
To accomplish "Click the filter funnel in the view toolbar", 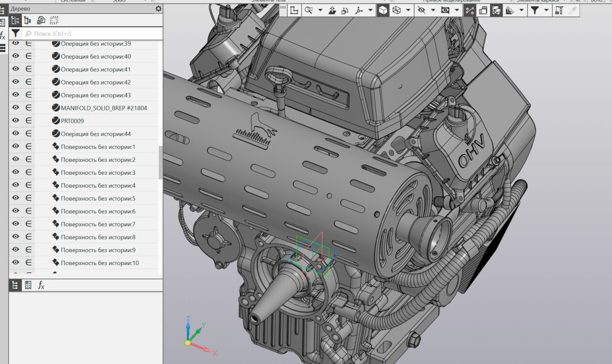I will coord(535,10).
